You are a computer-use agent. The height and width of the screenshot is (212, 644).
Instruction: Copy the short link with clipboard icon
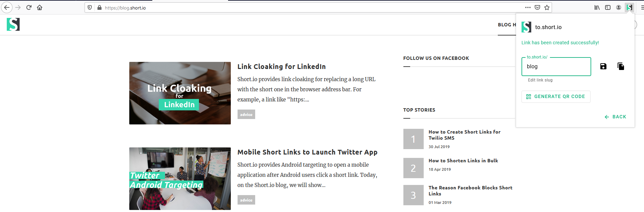(621, 66)
